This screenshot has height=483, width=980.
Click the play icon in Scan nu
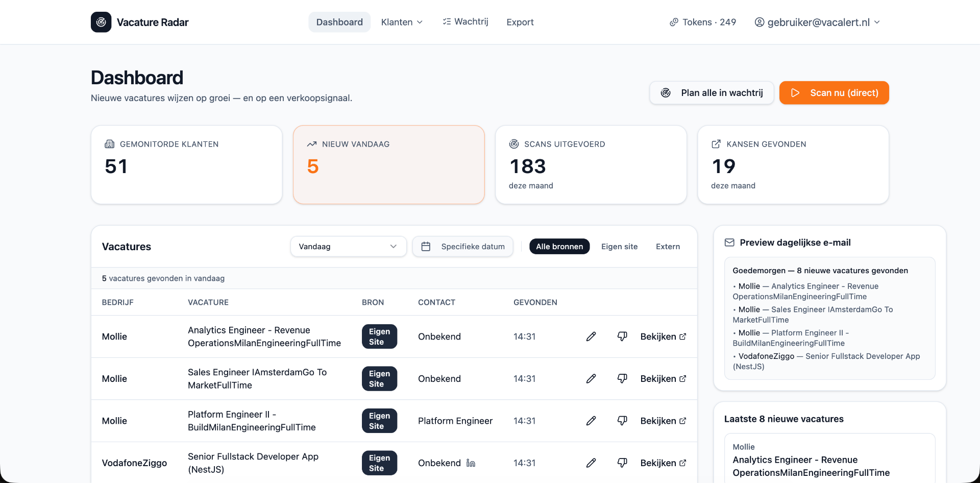(795, 93)
